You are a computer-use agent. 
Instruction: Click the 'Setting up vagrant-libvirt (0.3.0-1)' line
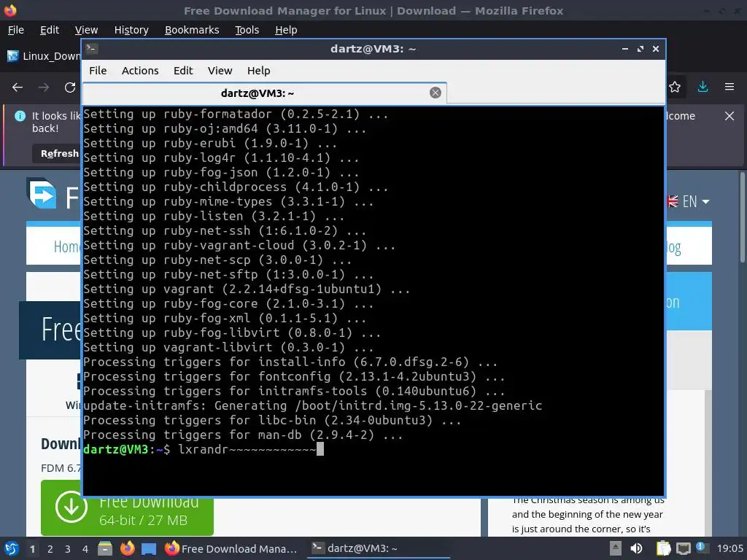pos(228,347)
